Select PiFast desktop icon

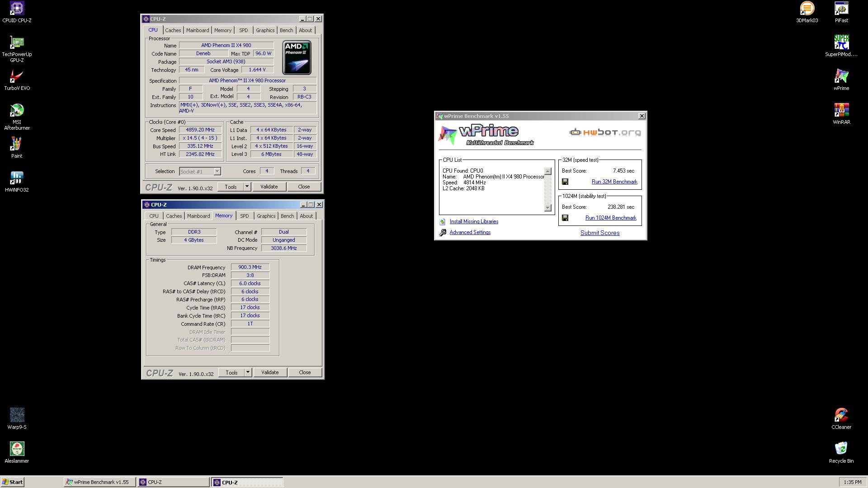coord(841,12)
